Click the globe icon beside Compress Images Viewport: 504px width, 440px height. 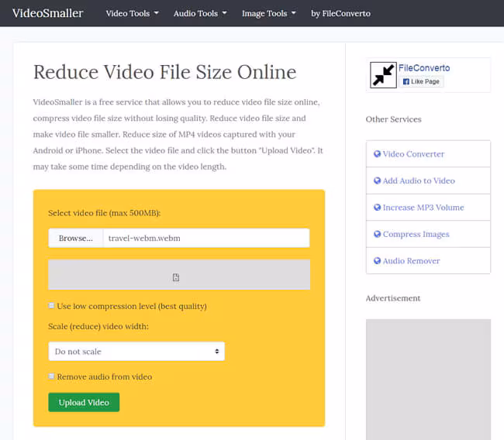point(377,234)
